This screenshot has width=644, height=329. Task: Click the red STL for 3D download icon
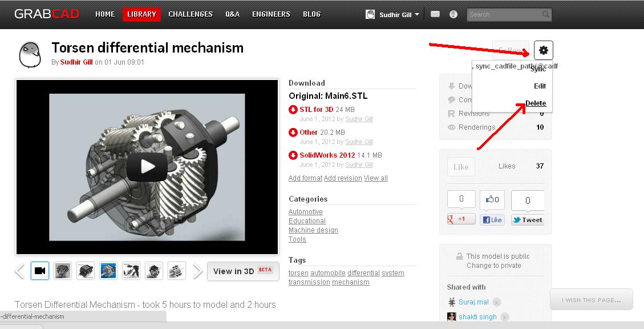click(293, 110)
